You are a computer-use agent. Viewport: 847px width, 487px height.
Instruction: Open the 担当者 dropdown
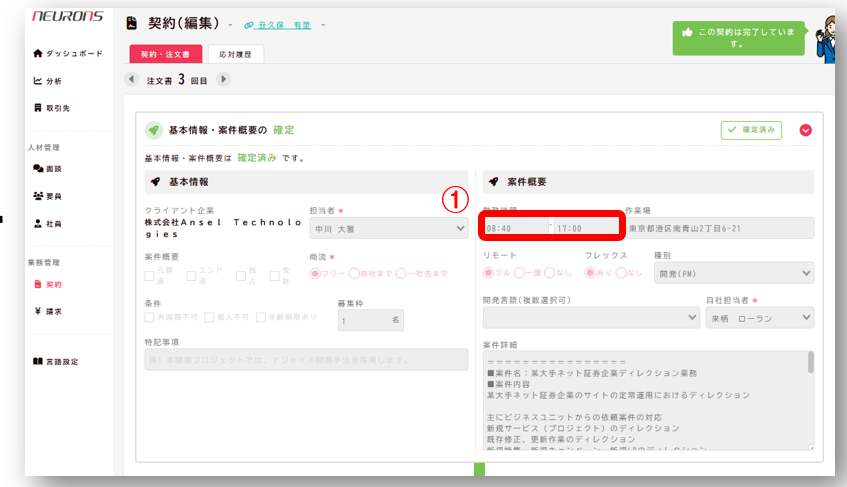pos(388,229)
